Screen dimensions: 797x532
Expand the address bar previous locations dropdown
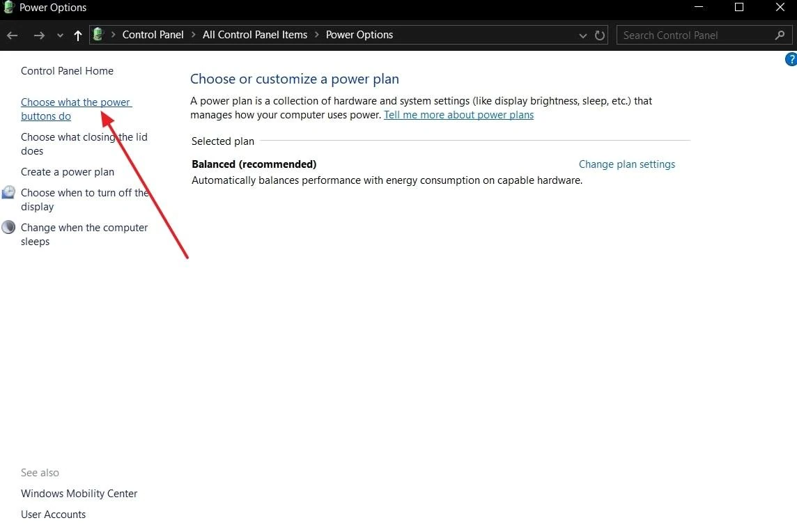tap(583, 35)
